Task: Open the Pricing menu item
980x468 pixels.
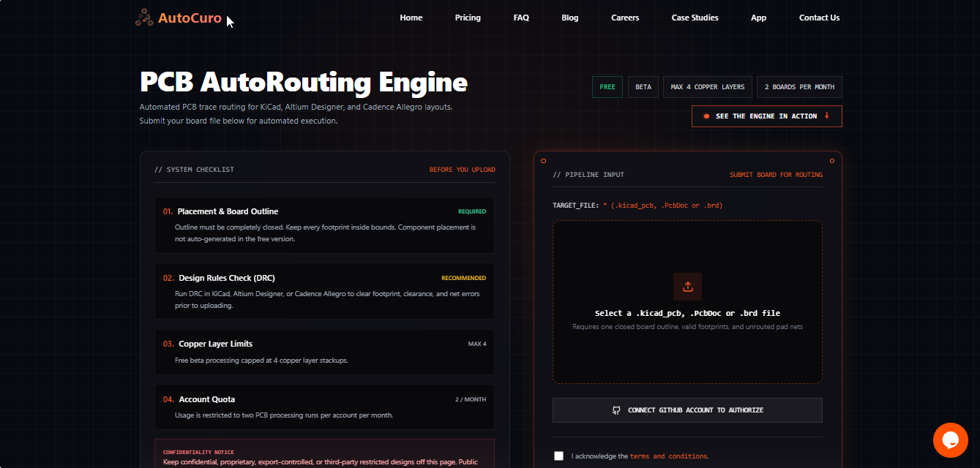Action: [468, 18]
